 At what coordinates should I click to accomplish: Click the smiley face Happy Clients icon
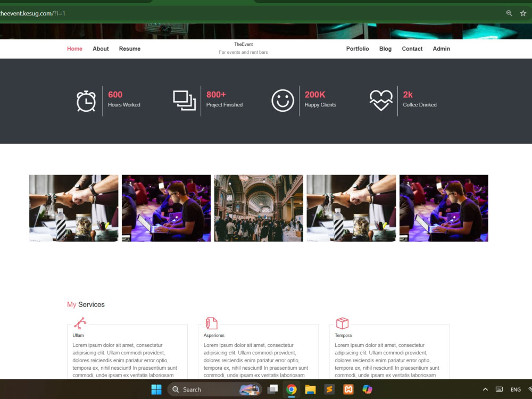point(282,101)
